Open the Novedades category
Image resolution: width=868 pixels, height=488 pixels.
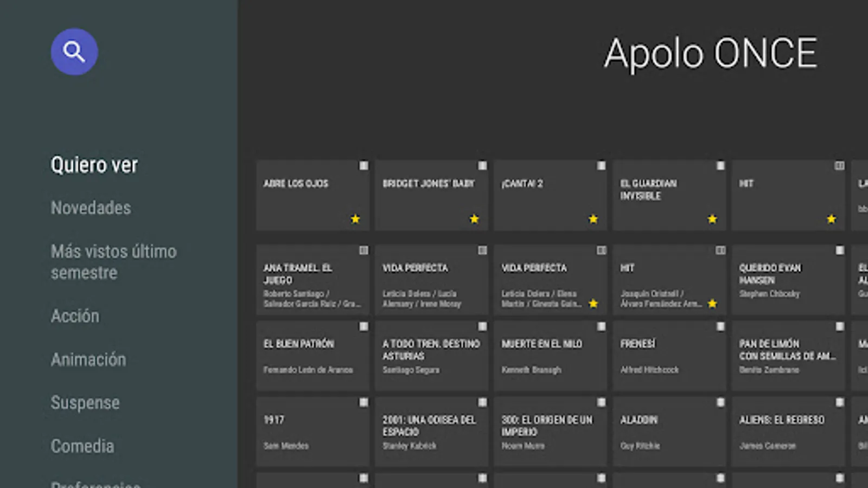[91, 208]
